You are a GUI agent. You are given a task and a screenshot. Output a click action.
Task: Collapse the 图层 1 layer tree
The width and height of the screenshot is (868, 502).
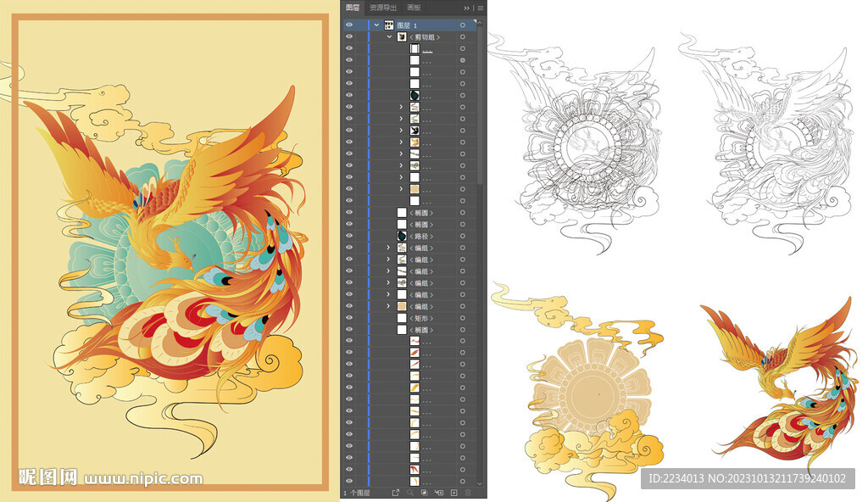376,25
